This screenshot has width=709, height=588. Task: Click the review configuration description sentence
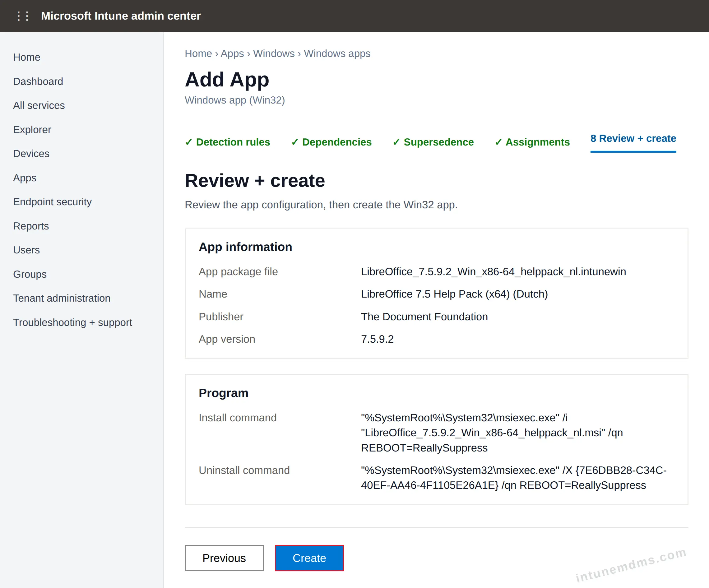pos(321,205)
